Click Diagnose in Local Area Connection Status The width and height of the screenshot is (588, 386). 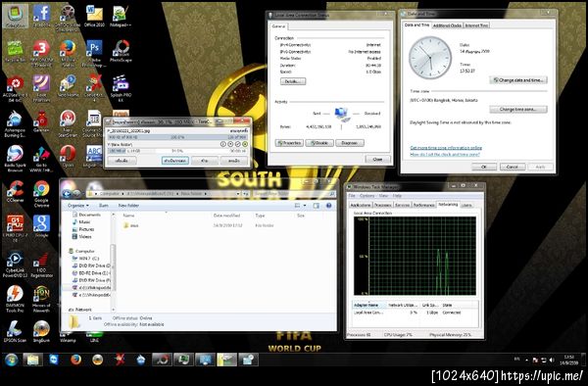pyautogui.click(x=350, y=143)
